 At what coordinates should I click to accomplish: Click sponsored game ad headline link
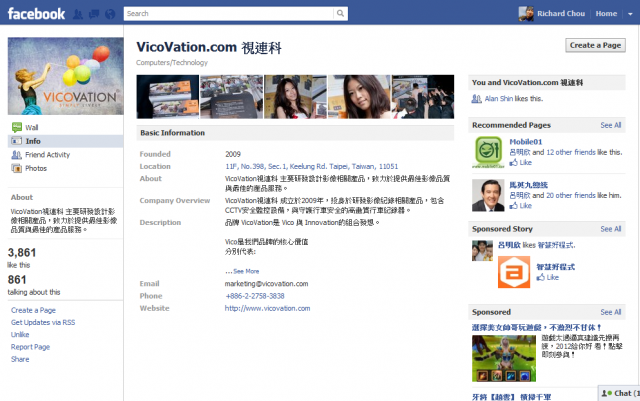click(536, 327)
